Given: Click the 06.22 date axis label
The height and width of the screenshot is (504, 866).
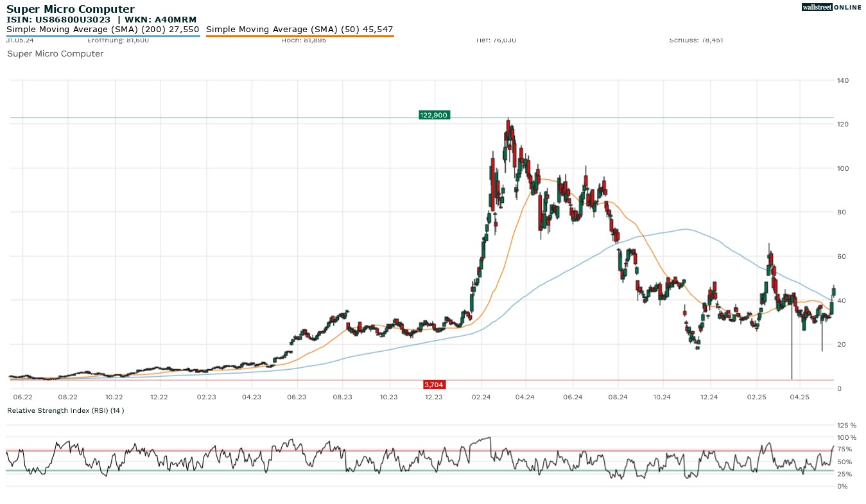Looking at the screenshot, I should pos(22,397).
